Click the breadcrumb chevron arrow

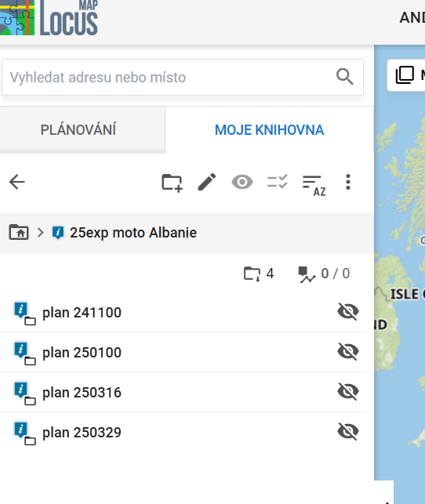tap(40, 232)
